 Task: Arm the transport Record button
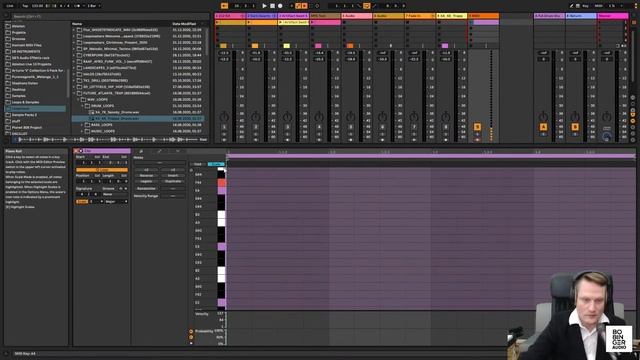click(280, 6)
